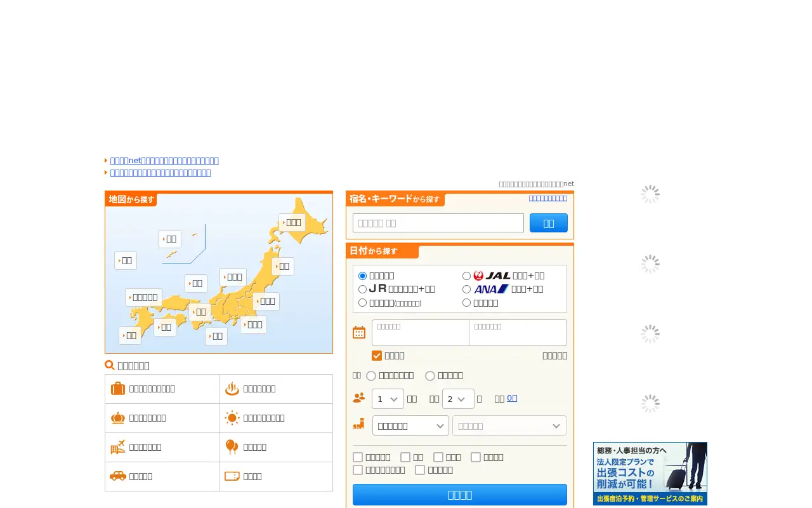Open the hot spring icon category
The height and width of the screenshot is (508, 812).
click(276, 389)
